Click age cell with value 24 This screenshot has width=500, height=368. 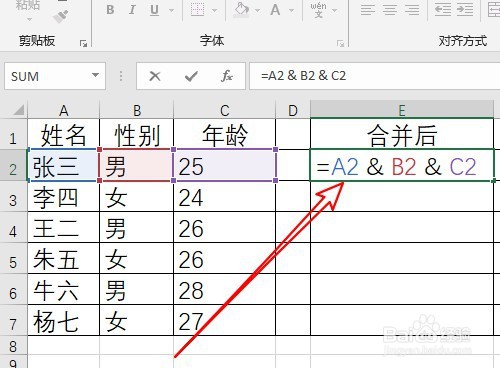point(225,196)
